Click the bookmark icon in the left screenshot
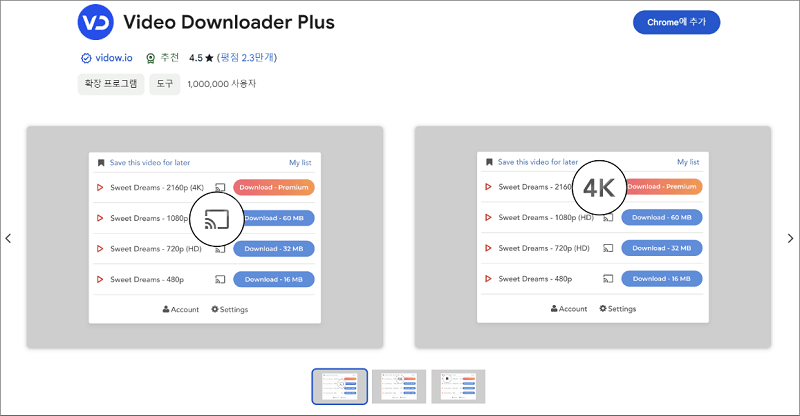The height and width of the screenshot is (416, 800). coord(101,163)
